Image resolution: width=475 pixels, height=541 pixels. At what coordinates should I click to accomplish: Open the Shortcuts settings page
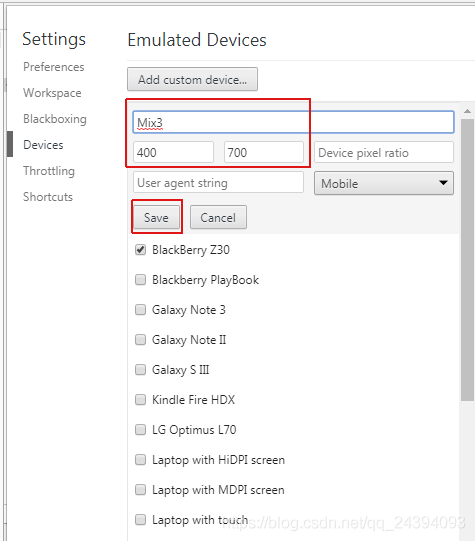pos(48,197)
